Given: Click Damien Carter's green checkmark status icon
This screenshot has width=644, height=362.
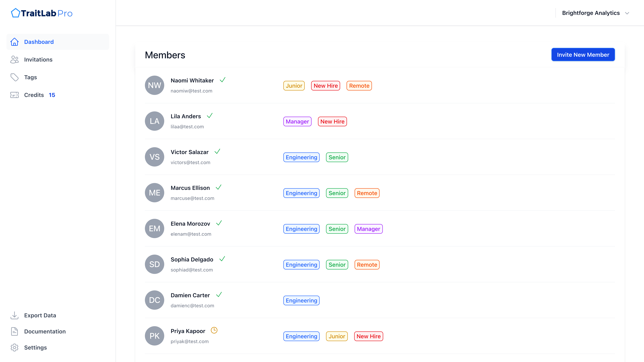Looking at the screenshot, I should 219,295.
